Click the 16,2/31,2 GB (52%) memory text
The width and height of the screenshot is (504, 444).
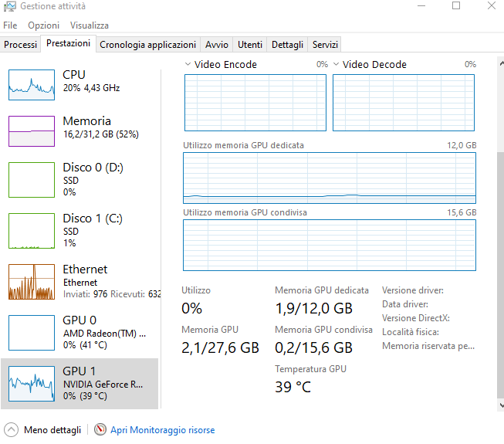click(x=100, y=134)
